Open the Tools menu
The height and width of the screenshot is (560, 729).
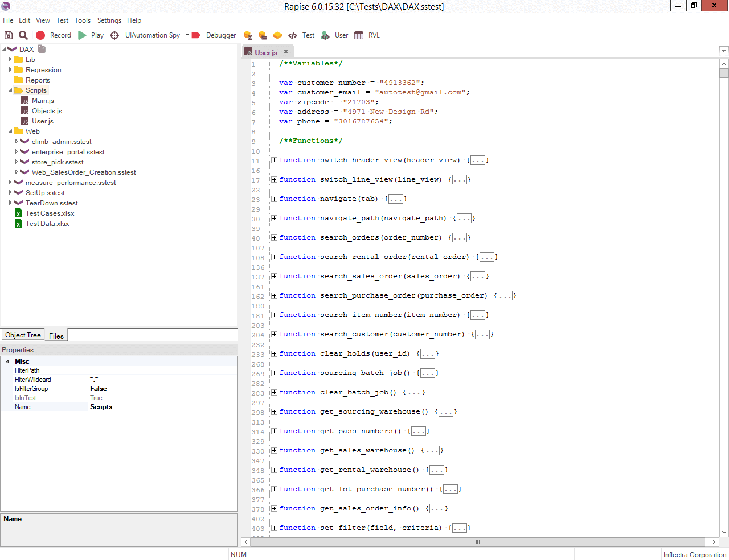click(x=83, y=20)
